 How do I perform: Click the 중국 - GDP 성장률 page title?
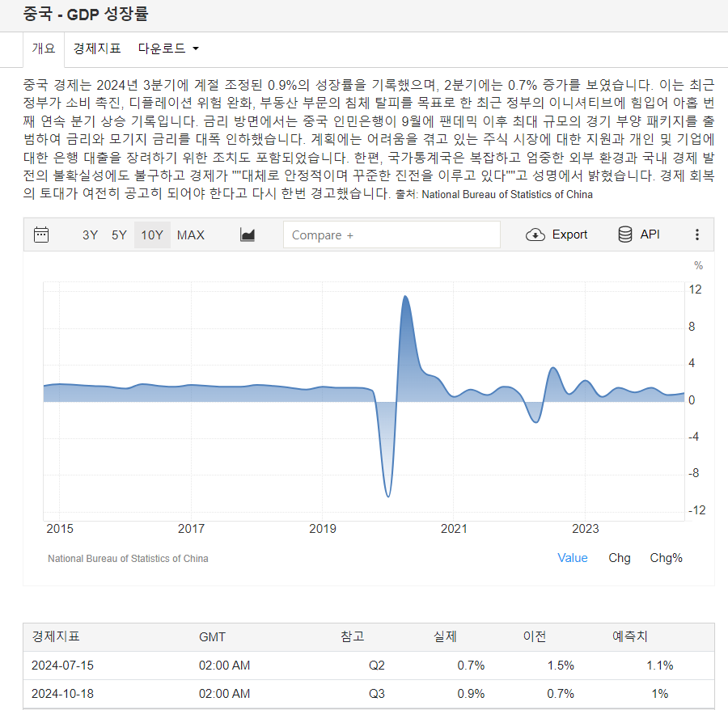[x=86, y=14]
